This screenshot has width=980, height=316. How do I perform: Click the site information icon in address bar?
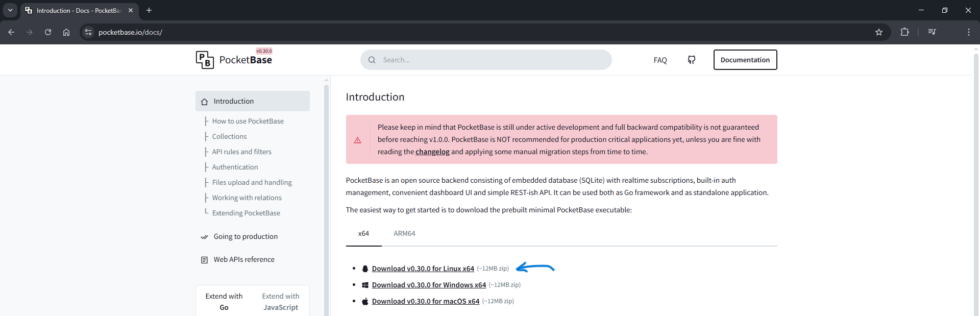(88, 32)
